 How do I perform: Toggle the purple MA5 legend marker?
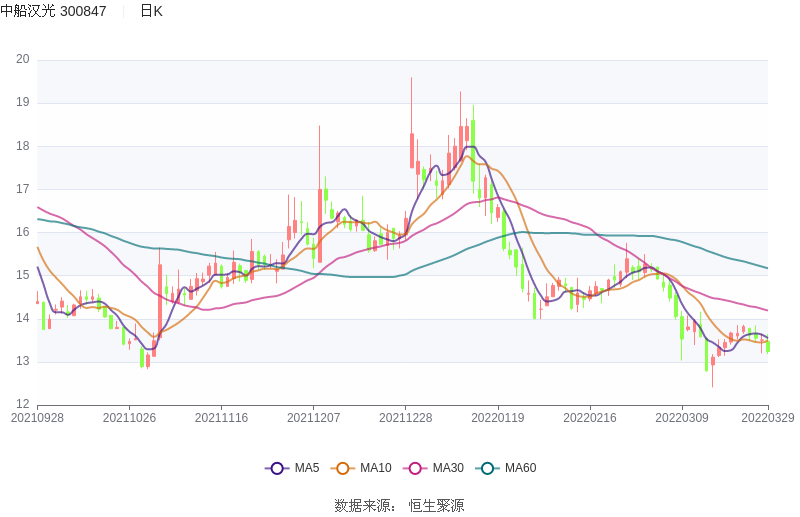277,468
